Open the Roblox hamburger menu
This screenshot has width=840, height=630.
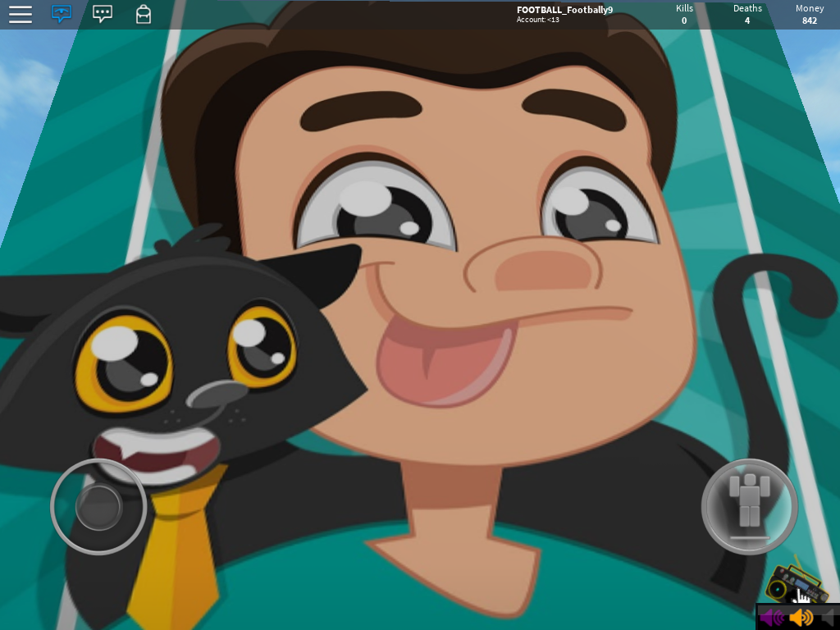pyautogui.click(x=21, y=14)
